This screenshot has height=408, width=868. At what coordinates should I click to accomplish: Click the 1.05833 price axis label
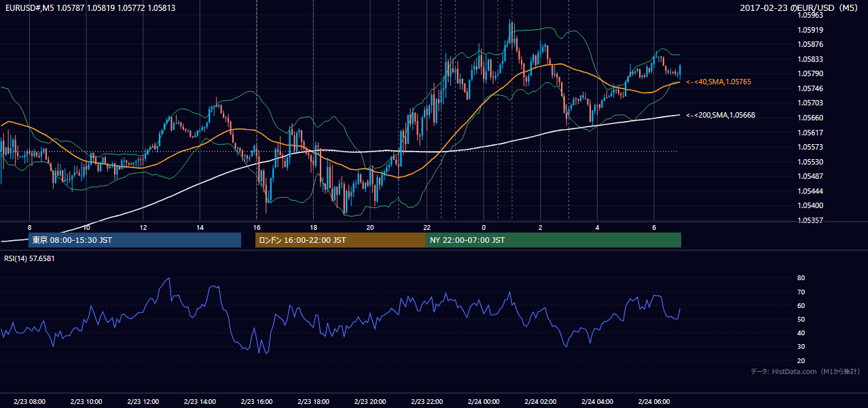point(811,59)
